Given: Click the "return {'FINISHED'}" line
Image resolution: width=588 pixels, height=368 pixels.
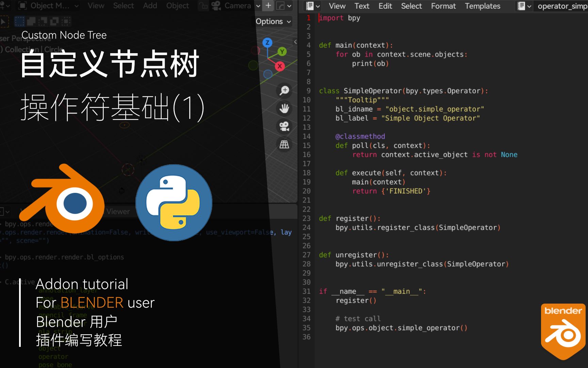Looking at the screenshot, I should click(x=391, y=191).
